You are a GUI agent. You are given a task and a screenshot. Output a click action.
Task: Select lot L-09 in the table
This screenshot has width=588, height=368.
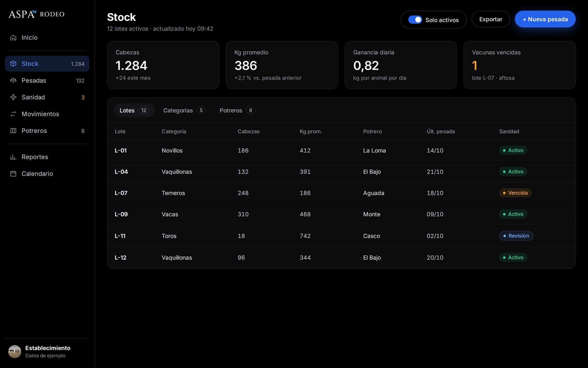tap(341, 214)
